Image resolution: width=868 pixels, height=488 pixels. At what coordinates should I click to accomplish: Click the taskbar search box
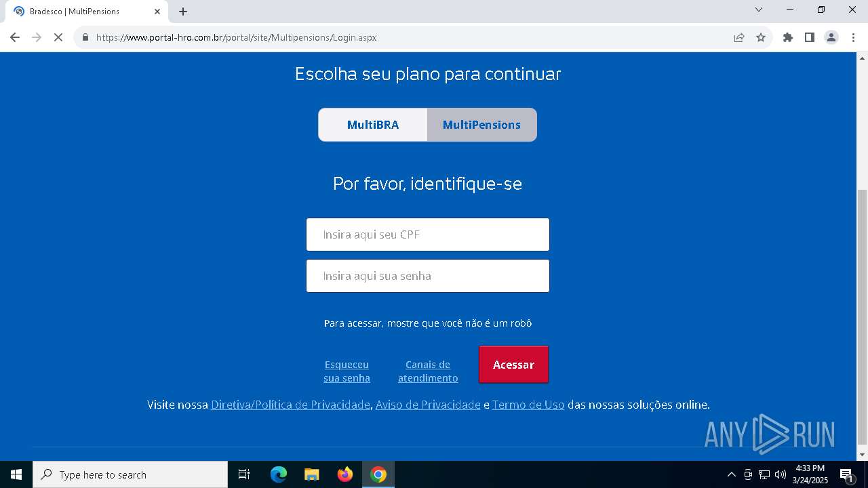click(130, 474)
